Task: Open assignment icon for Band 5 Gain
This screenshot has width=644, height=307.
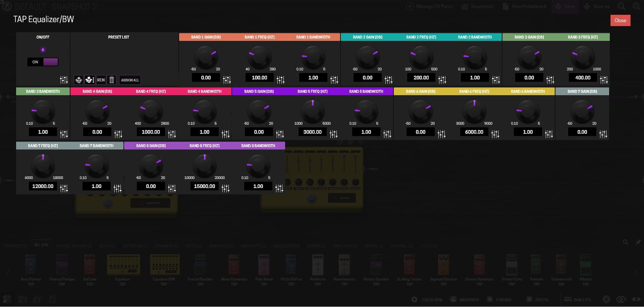Action: [280, 134]
